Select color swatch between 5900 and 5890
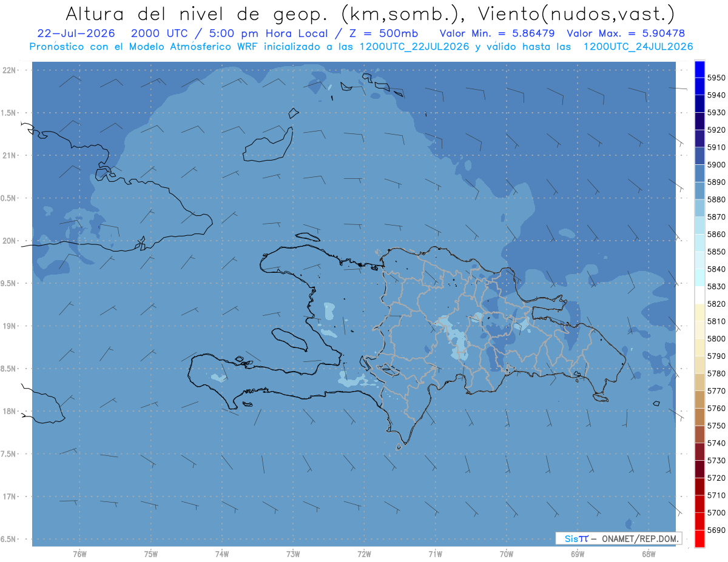This screenshot has width=728, height=562. pos(699,173)
